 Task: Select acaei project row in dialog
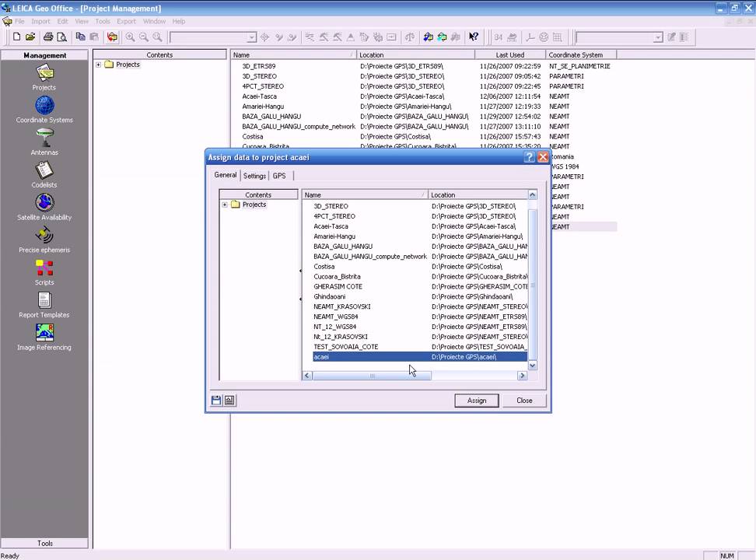tap(419, 357)
